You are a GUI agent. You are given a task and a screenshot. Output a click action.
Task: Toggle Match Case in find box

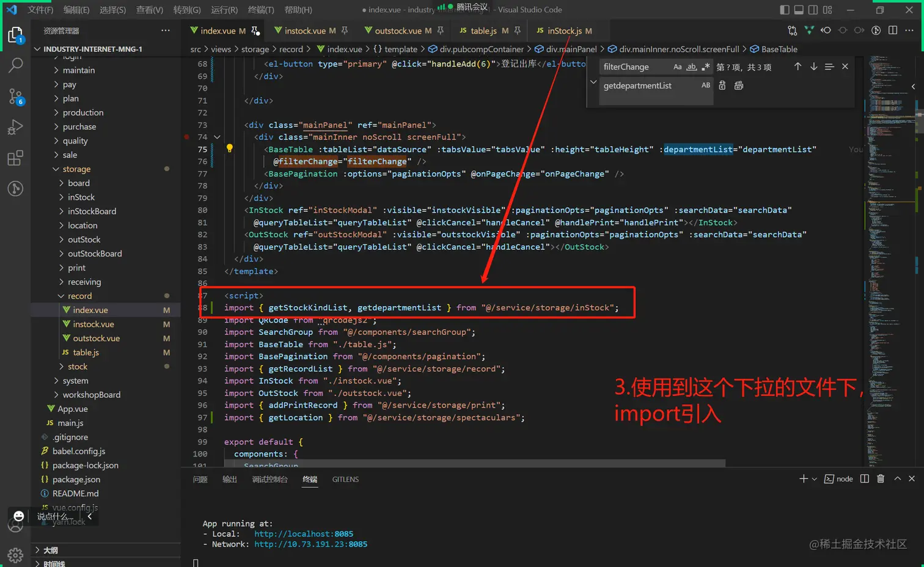(x=677, y=67)
